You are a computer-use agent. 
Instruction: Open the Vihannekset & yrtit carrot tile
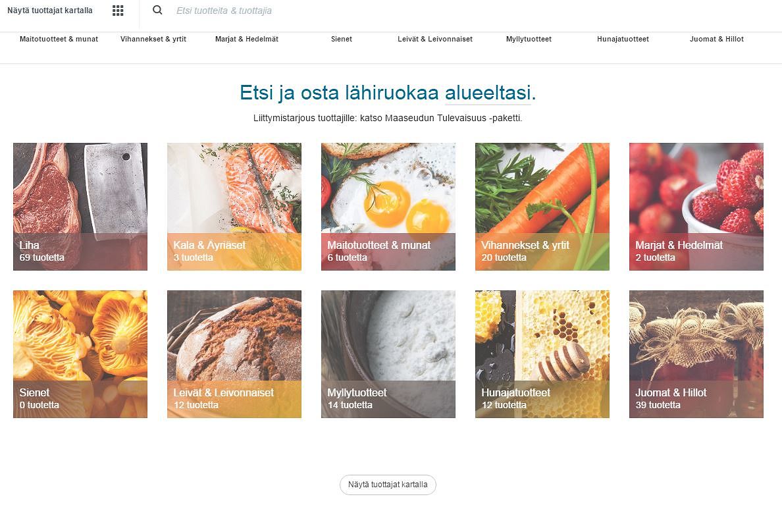tap(542, 207)
